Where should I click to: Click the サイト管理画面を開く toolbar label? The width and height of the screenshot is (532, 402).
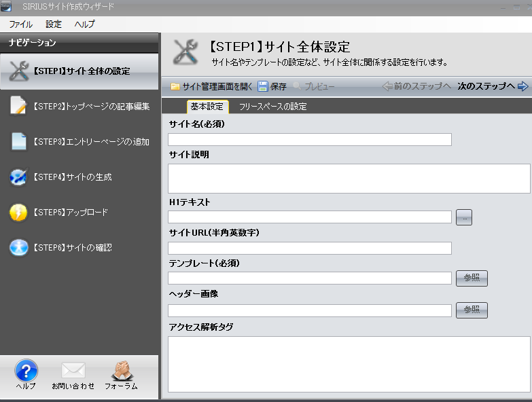point(217,87)
